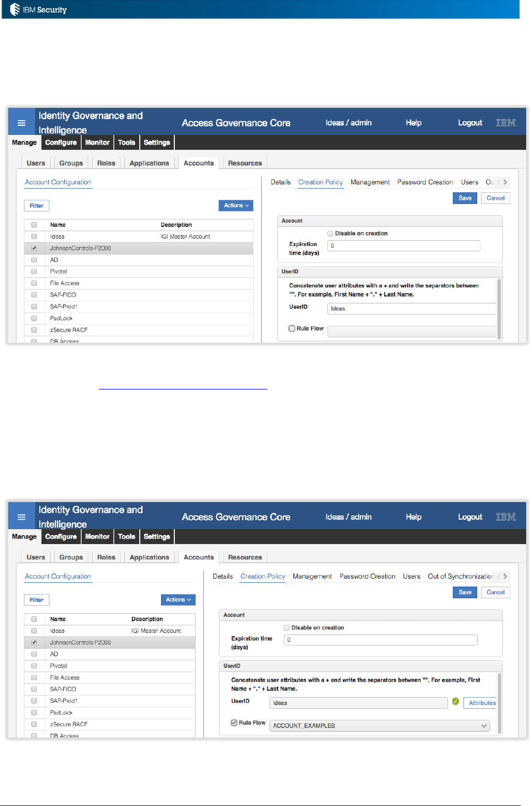Expand the ACCOUNT_EXAMPLES rule flow dropdown
The image size is (532, 806).
point(379,726)
